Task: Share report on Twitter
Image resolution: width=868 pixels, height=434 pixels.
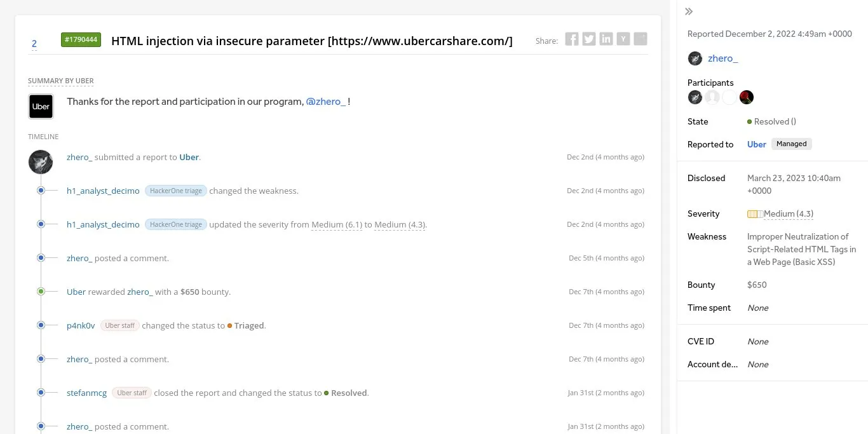Action: [x=589, y=39]
